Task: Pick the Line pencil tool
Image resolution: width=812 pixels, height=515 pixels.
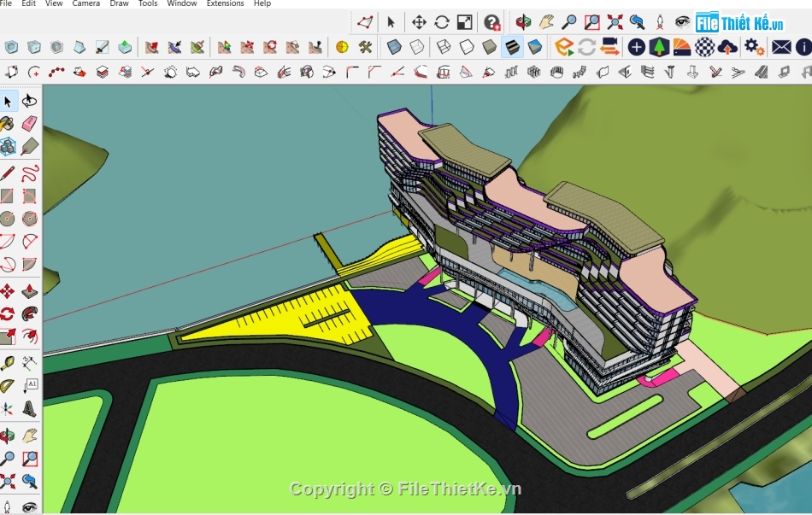Action: (7, 173)
